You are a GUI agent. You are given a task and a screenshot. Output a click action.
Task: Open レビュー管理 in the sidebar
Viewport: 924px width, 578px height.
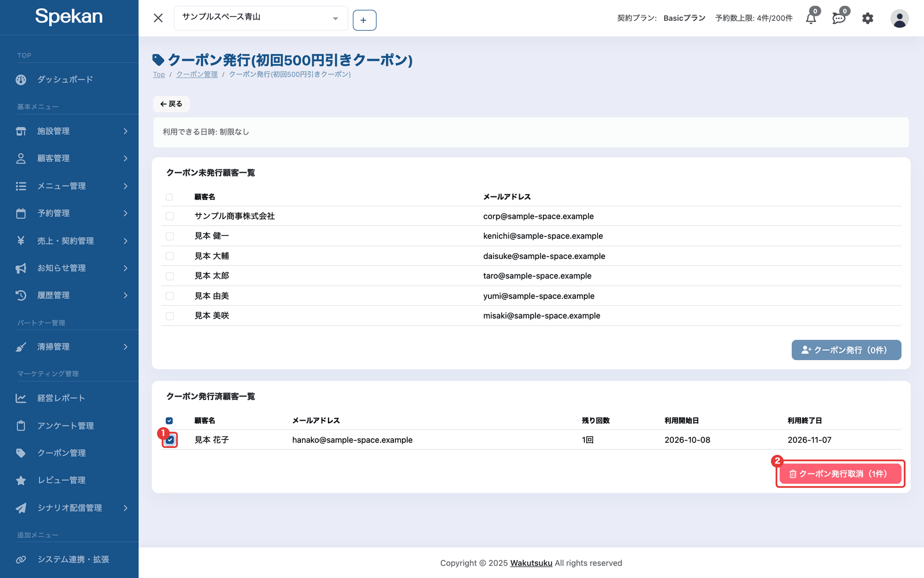(62, 480)
